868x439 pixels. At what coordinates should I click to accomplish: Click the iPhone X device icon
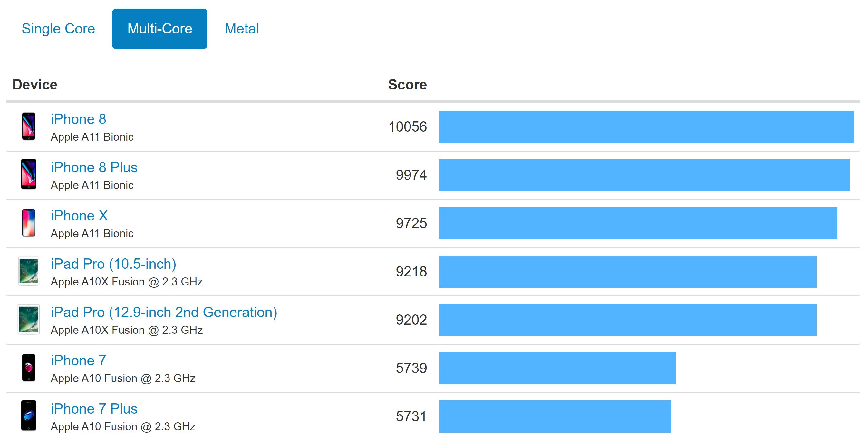[x=29, y=223]
